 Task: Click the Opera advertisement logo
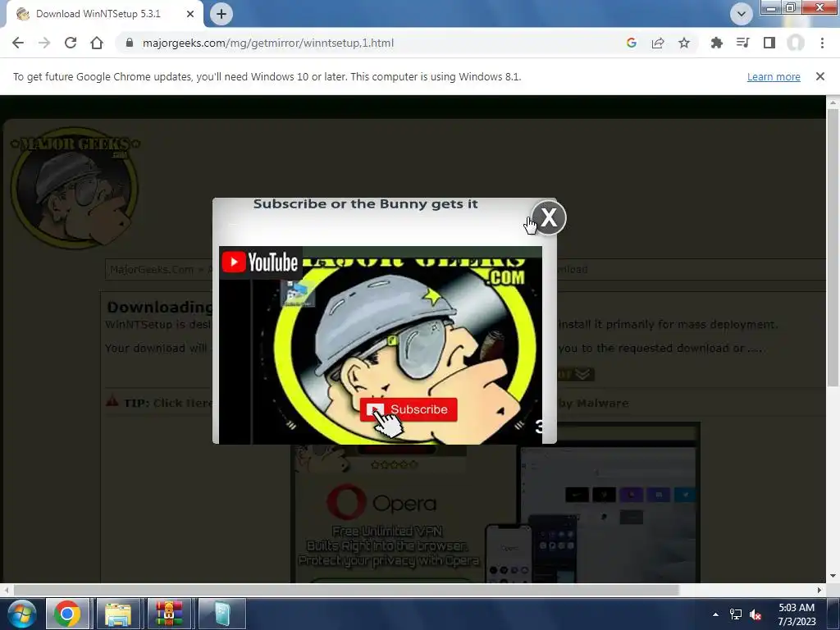(381, 503)
